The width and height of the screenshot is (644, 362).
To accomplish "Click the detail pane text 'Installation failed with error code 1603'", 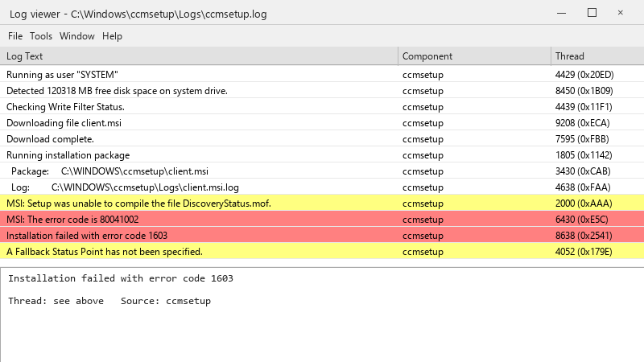I will click(121, 278).
